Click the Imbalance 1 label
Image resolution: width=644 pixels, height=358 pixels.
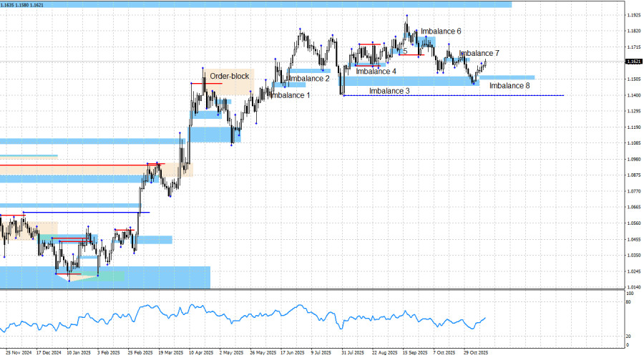point(290,95)
